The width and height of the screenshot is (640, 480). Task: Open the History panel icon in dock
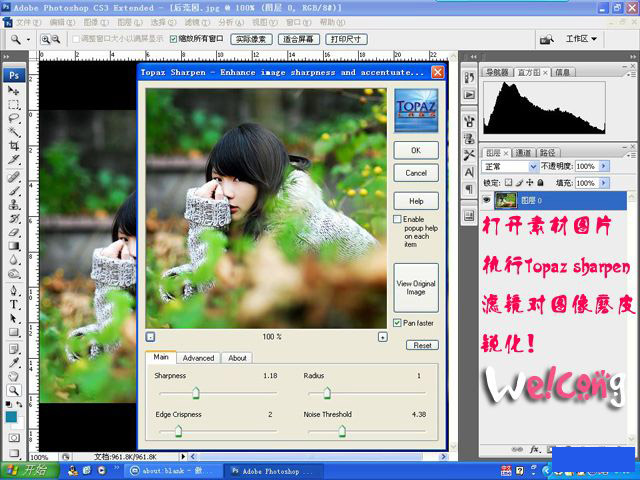pos(469,78)
